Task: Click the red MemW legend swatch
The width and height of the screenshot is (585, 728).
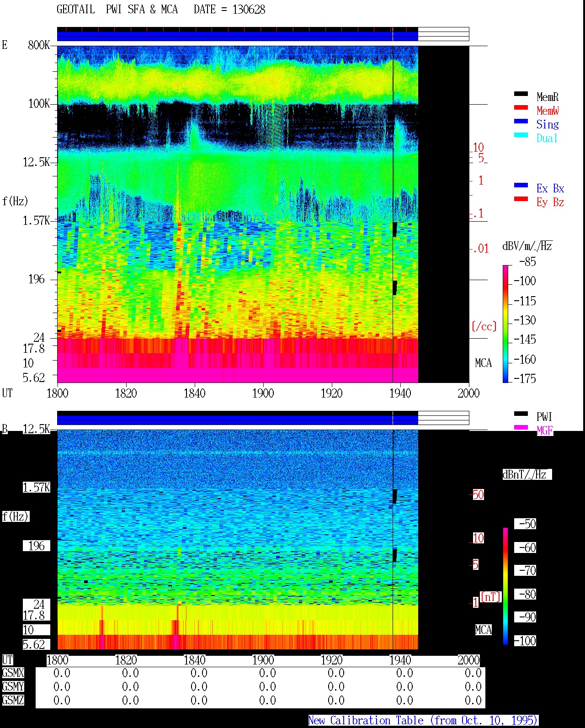Action: coord(521,107)
